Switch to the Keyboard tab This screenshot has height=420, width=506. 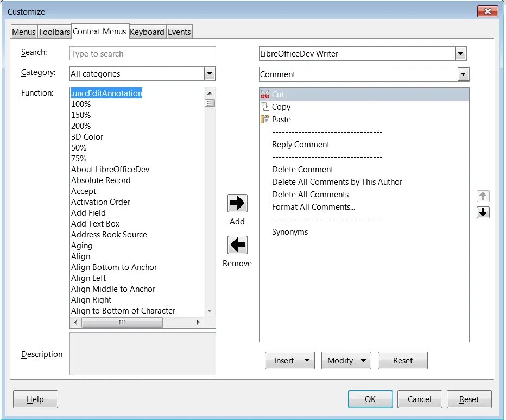pyautogui.click(x=147, y=32)
